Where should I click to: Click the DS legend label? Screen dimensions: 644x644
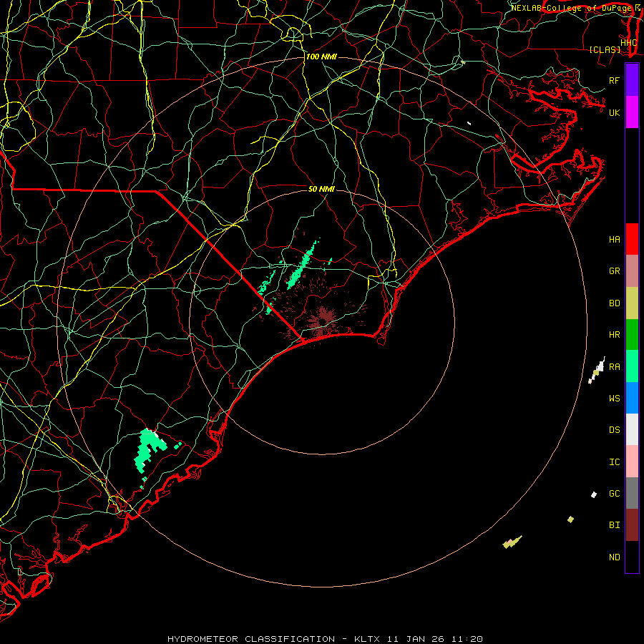coord(615,430)
